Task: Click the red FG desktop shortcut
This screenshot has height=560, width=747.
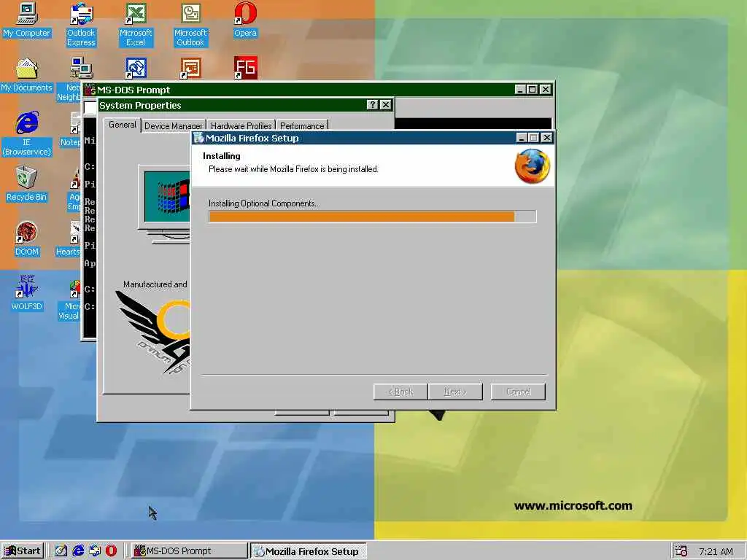Action: [245, 68]
